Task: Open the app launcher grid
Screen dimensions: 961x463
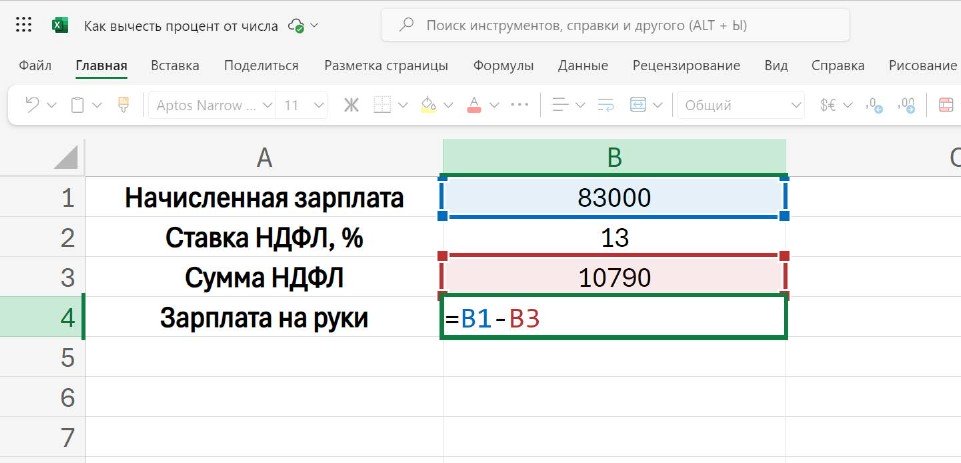Action: point(24,25)
